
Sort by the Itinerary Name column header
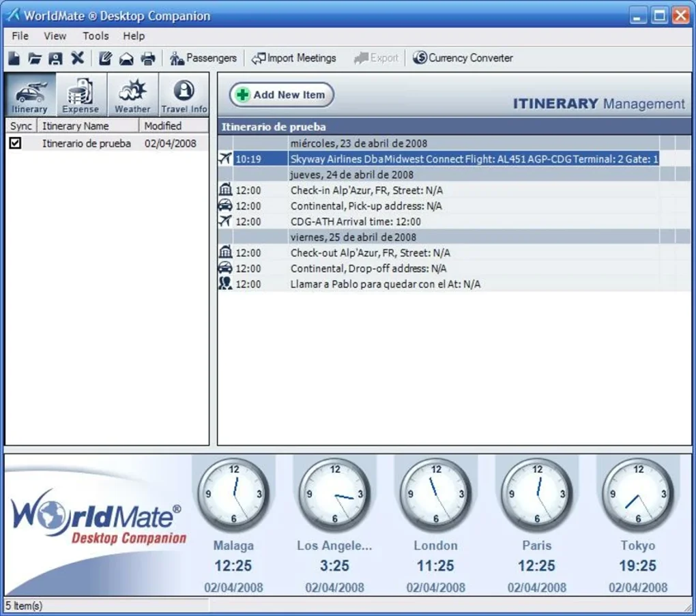coord(88,126)
